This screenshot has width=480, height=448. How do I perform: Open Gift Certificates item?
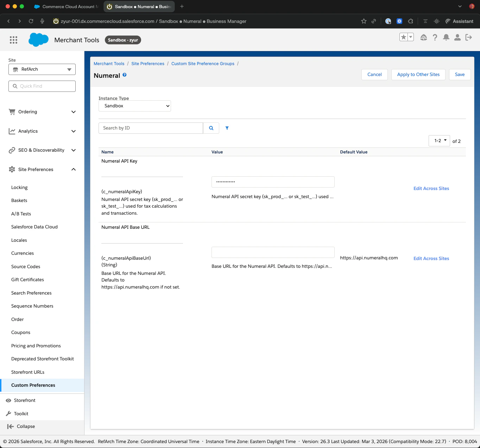point(27,280)
